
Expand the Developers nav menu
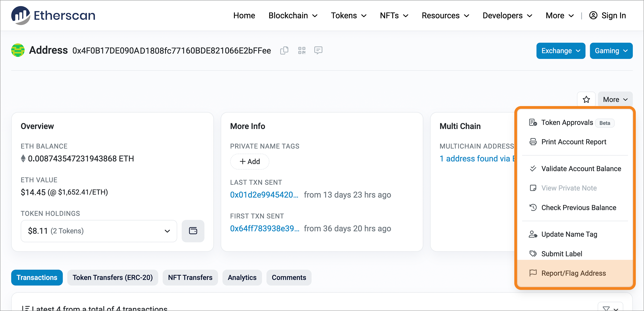(507, 15)
